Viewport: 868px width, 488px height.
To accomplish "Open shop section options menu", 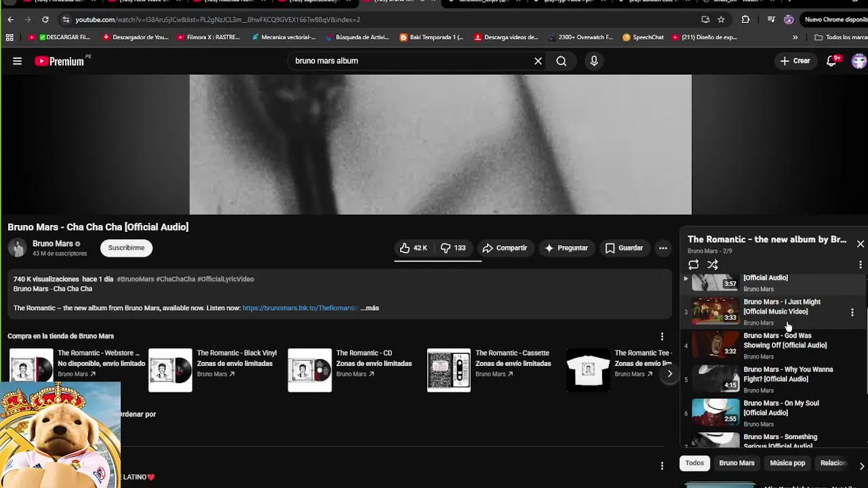I will pyautogui.click(x=662, y=336).
